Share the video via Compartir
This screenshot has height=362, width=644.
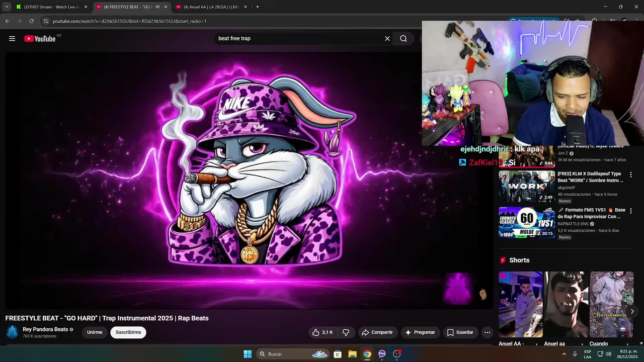click(x=378, y=332)
